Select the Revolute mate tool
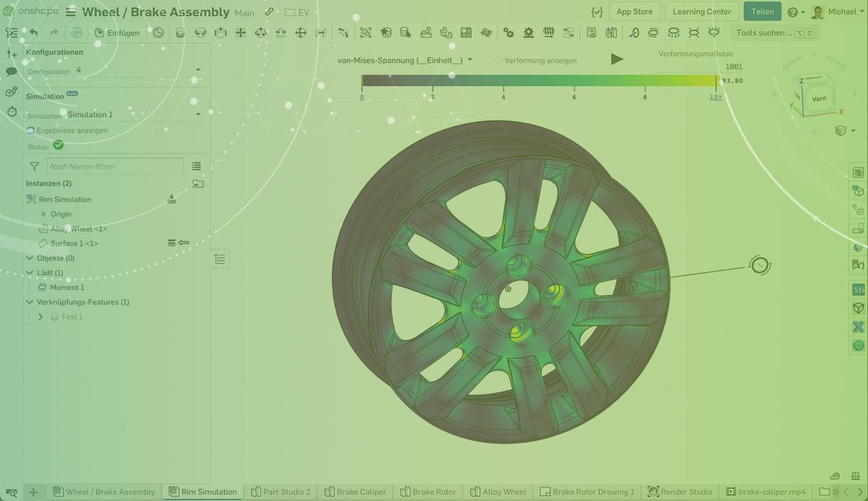868x501 pixels. tap(201, 33)
